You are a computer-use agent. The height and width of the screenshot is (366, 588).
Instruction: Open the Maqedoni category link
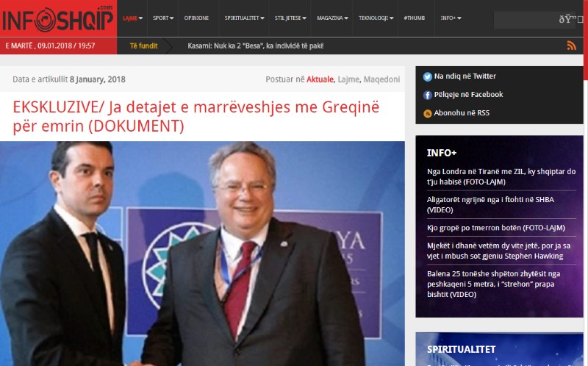point(381,79)
